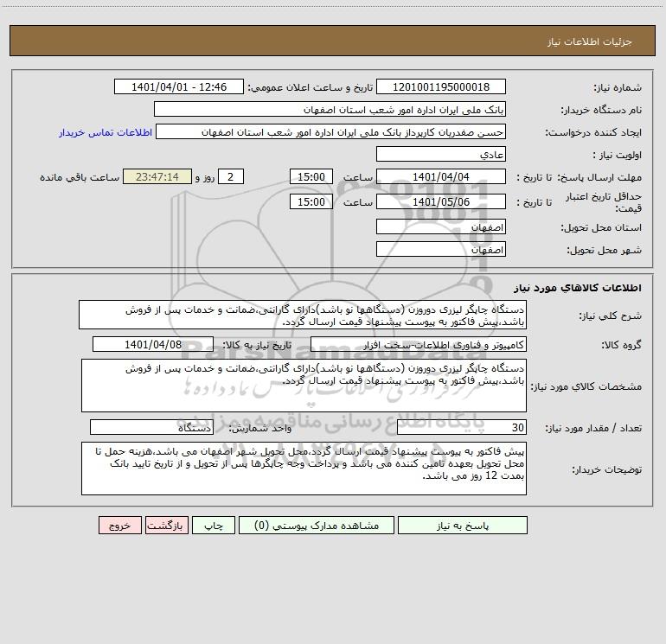Click the announcement date field 1401/04/01 - 12:46
666x644 pixels.
[179, 87]
